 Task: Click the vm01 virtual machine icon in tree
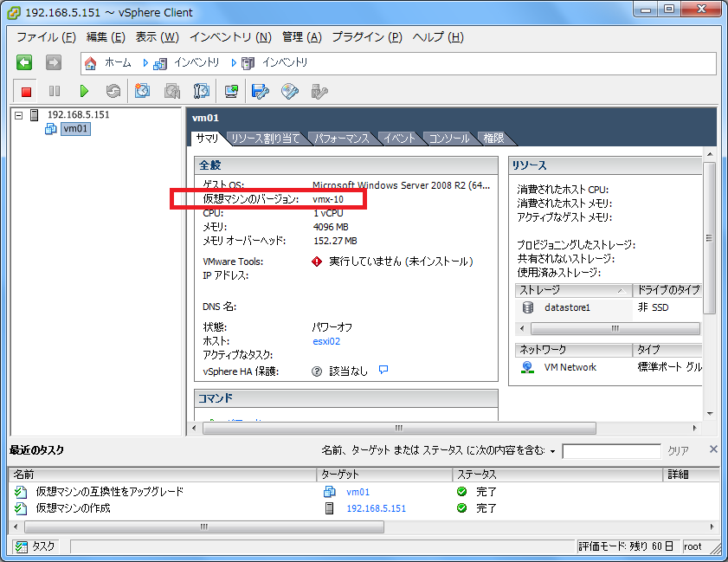[50, 129]
